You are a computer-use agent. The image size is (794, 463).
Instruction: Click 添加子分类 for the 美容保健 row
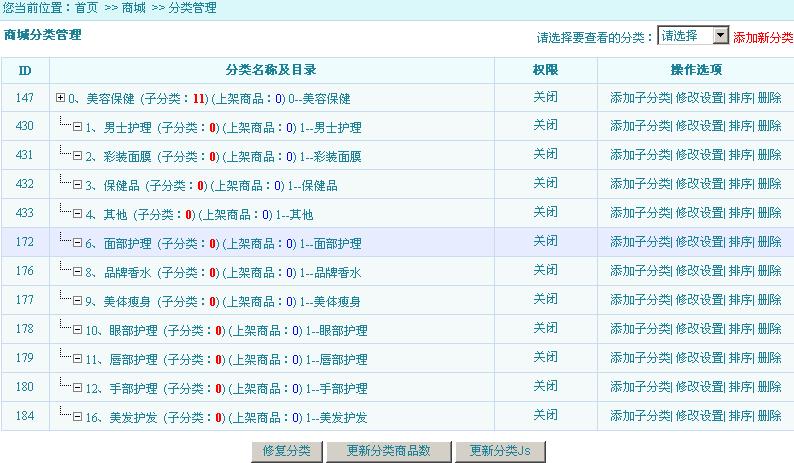point(640,98)
